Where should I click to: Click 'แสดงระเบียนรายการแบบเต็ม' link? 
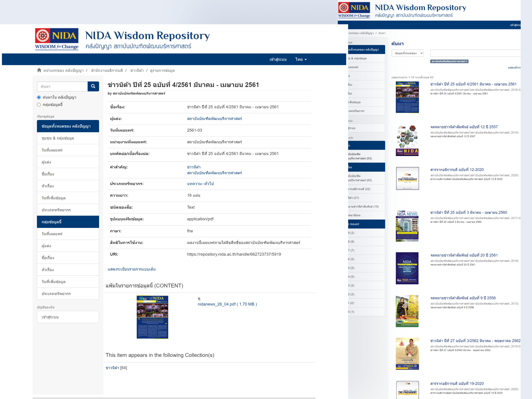[132, 269]
